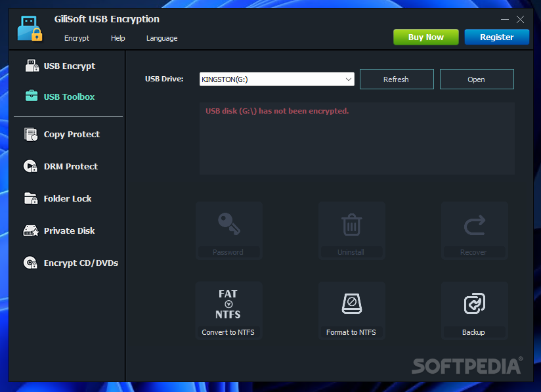Click the blue Register button

pos(496,37)
